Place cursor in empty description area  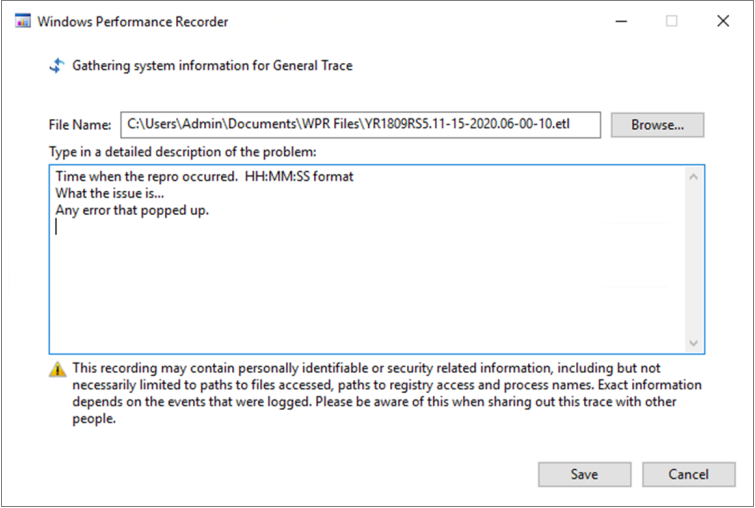pyautogui.click(x=366, y=289)
